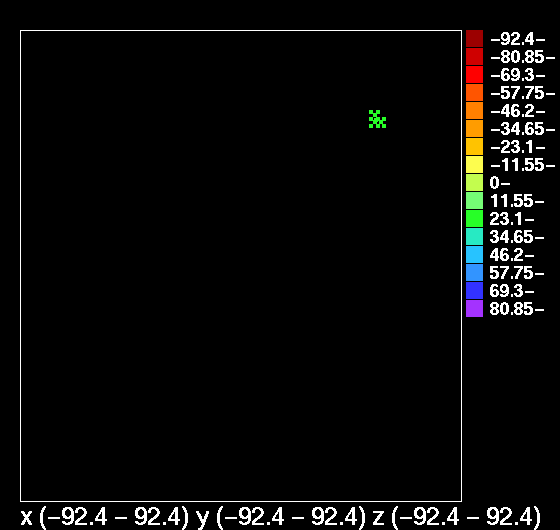Click the sky blue 46.2 swatch
Screen dimensions: 560x530
pos(474,254)
